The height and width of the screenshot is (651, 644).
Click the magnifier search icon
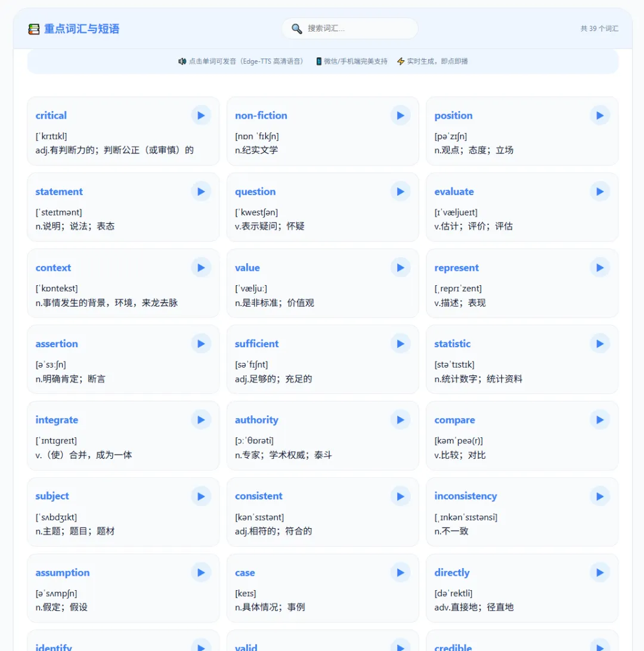(x=296, y=28)
